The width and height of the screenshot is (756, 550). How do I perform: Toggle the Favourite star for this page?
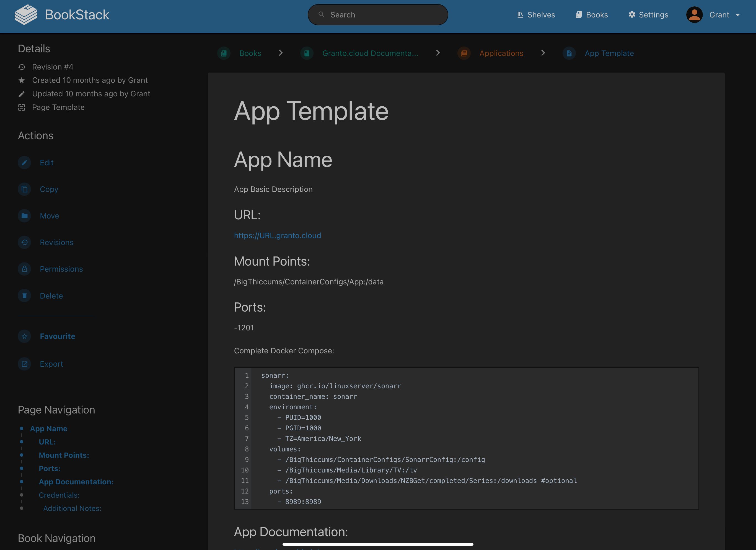click(24, 336)
